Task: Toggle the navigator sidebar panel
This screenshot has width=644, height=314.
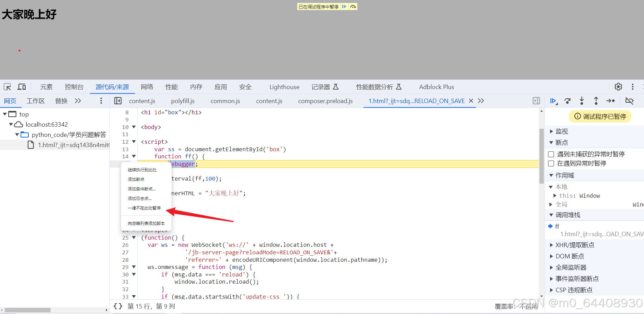Action: 118,101
